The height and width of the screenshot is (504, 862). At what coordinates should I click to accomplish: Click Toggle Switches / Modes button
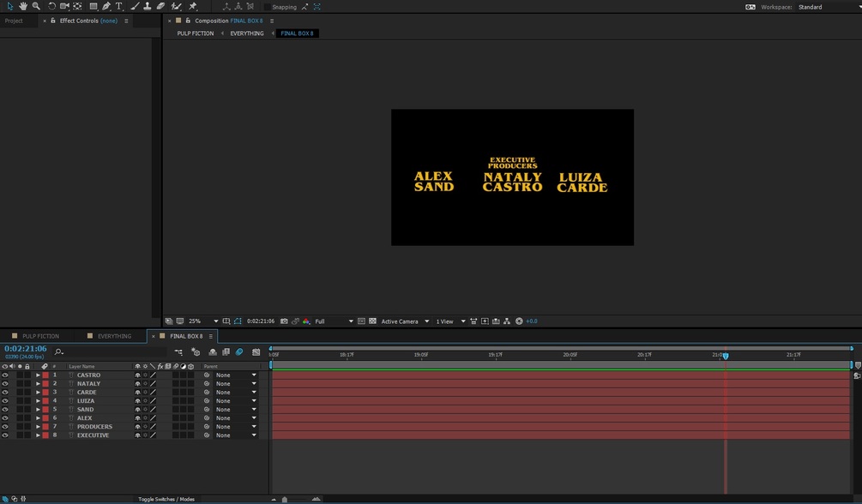[x=166, y=499]
